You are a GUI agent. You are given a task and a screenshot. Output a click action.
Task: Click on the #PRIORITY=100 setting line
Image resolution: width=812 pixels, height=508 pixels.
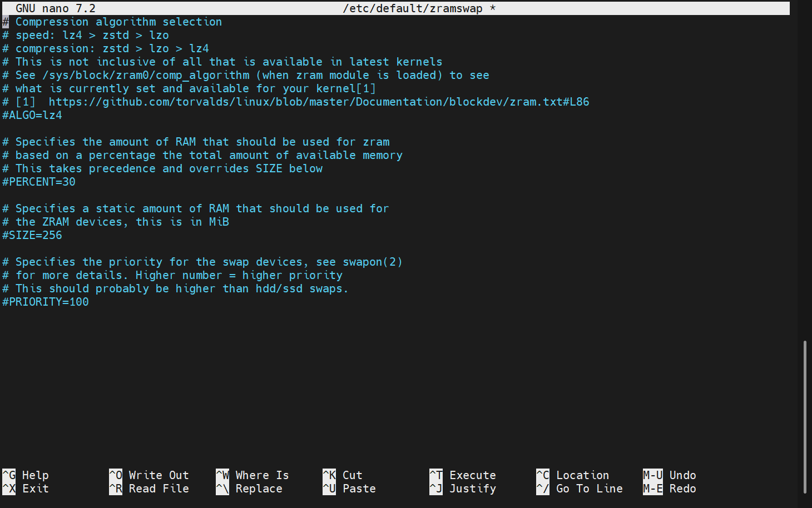pos(46,302)
